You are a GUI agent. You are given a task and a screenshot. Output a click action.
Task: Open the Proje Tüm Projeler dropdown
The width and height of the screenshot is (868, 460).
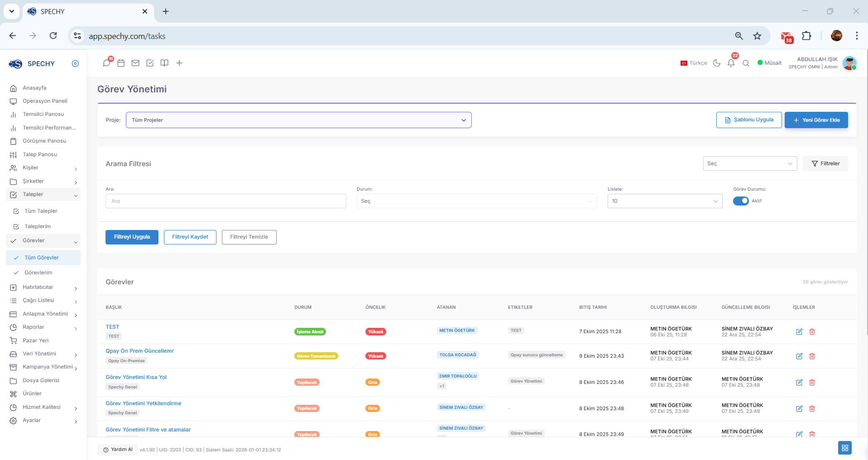(298, 120)
